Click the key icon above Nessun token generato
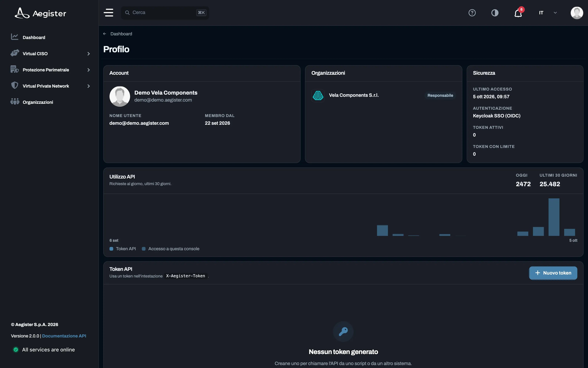 pos(343,332)
